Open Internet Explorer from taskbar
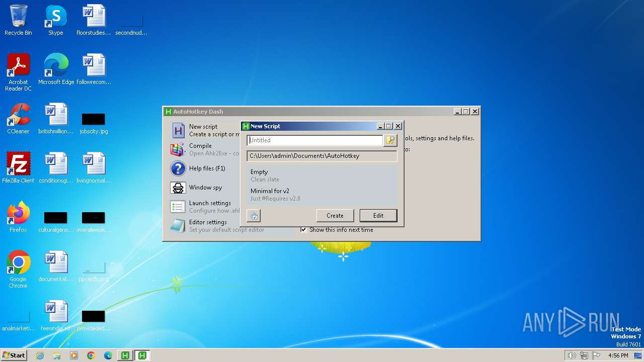The image size is (644, 362). 40,355
